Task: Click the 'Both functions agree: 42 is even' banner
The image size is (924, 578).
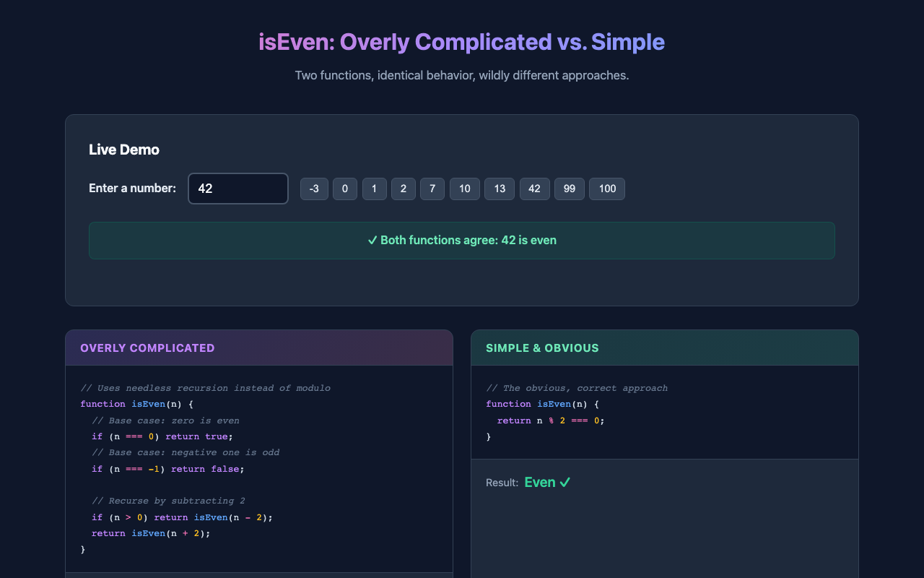Action: 462,241
